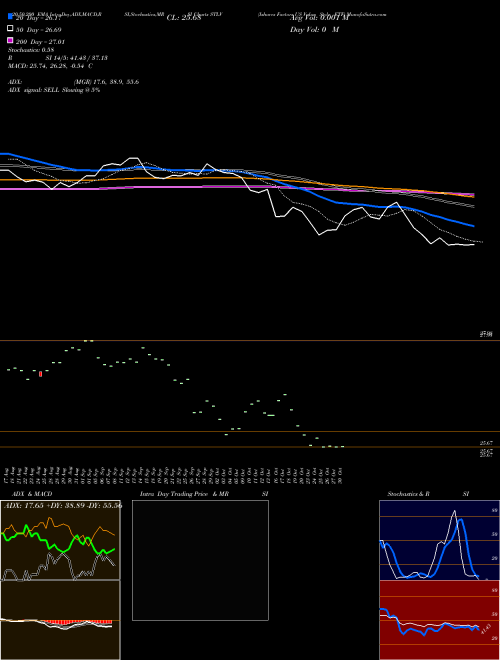The height and width of the screenshot is (660, 500).
Task: Click the ADX indicator chart with green line
Action: [x=60, y=540]
